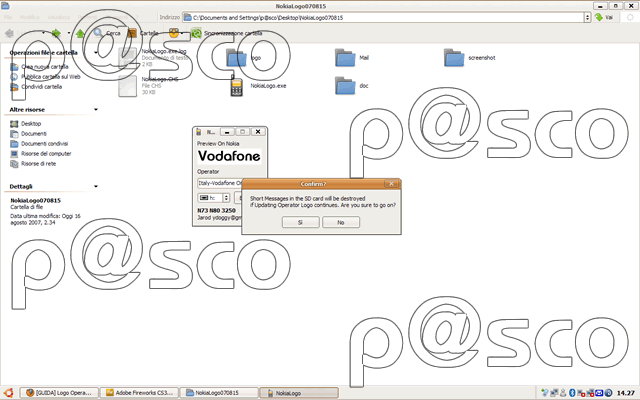The image size is (640, 400).
Task: Open the Forward history dropdown arrow
Action: (69, 33)
